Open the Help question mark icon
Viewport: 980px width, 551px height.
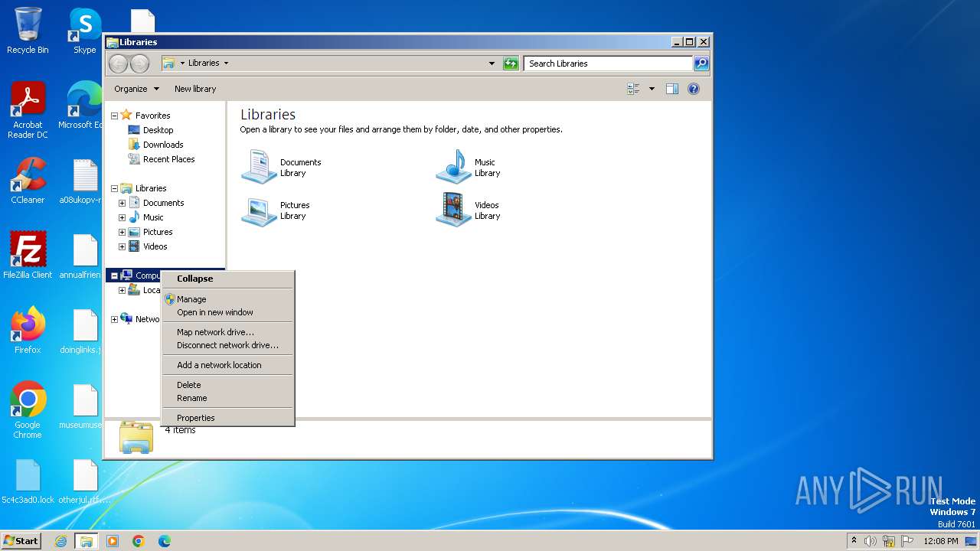[694, 89]
